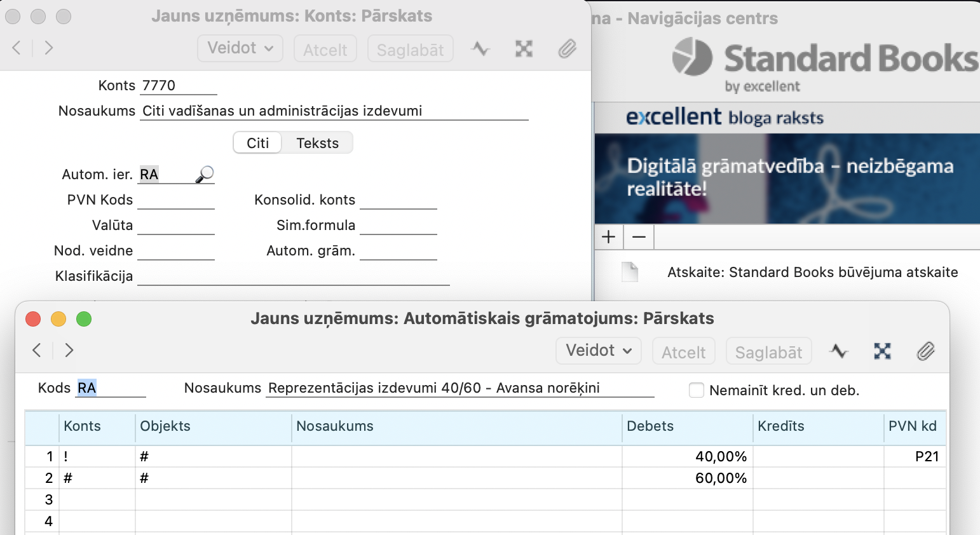Click the paperclip attachments icon in Automātiskais grāmatojums window

tap(925, 351)
